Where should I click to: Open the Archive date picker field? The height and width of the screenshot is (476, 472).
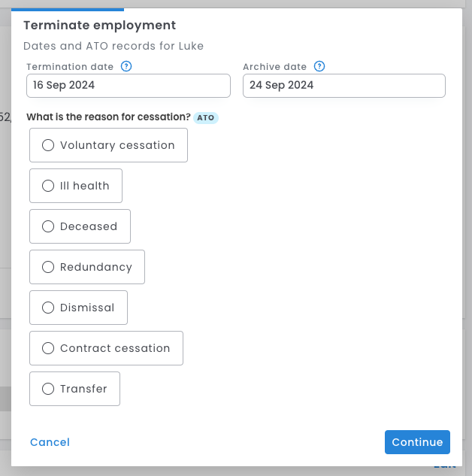coord(343,86)
